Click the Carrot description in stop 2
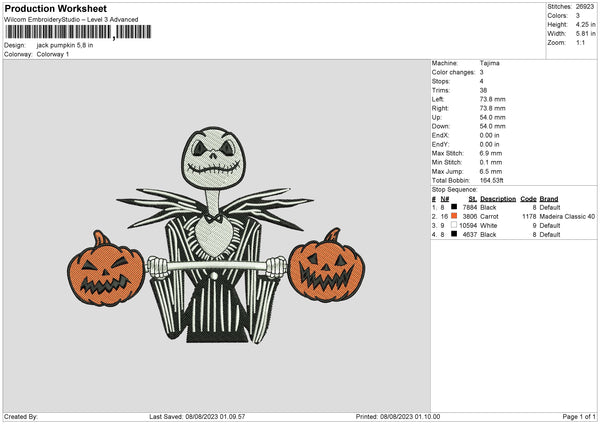Image resolution: width=600 pixels, height=424 pixels. point(489,217)
